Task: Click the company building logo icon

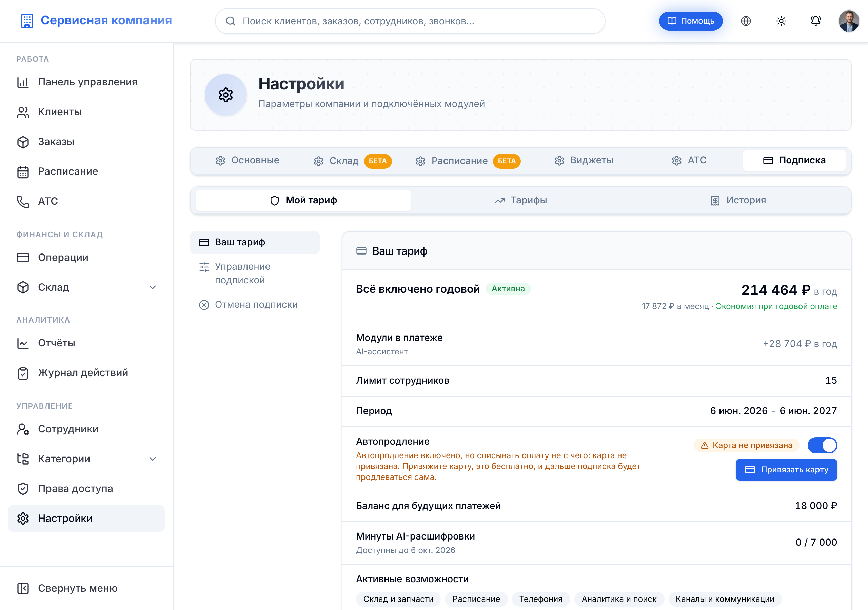Action: click(27, 21)
